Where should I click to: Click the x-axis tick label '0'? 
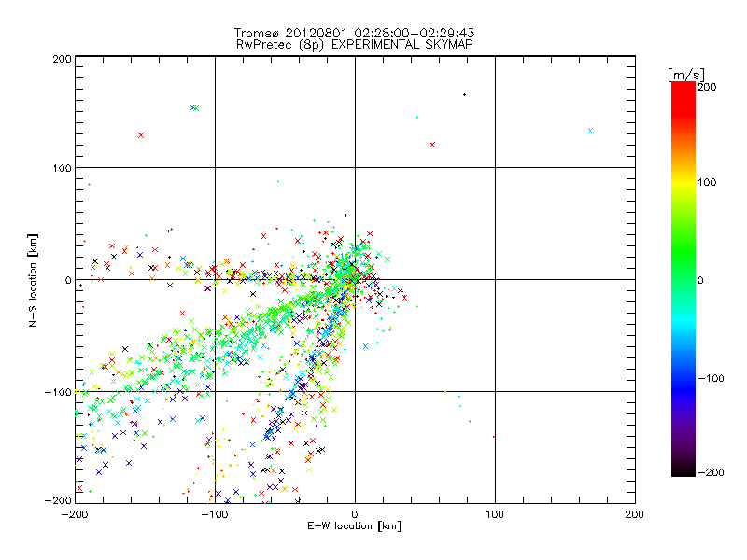[355, 514]
